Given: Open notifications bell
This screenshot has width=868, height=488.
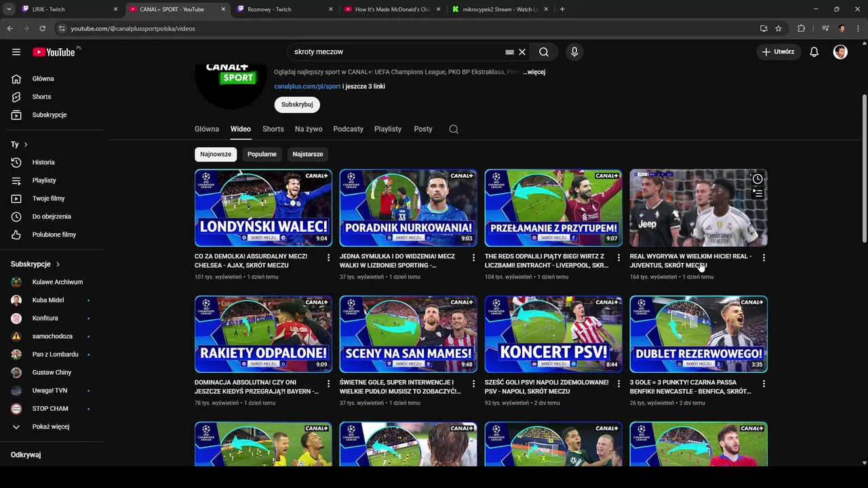Looking at the screenshot, I should 814,52.
